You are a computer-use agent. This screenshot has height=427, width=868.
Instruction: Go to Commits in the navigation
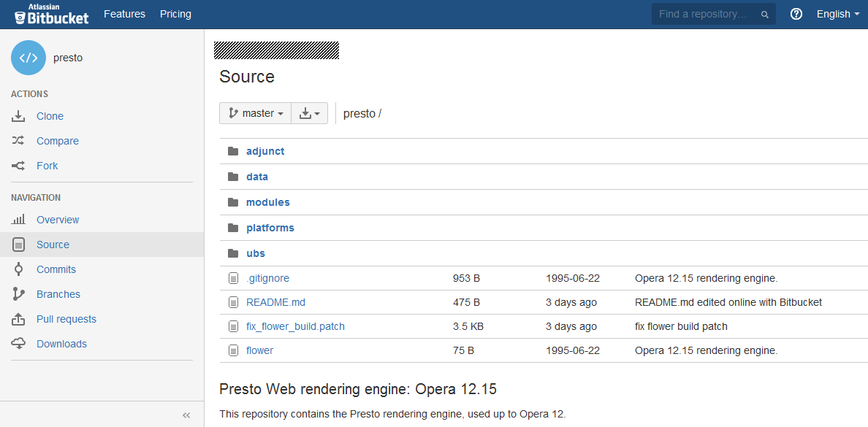click(x=56, y=269)
